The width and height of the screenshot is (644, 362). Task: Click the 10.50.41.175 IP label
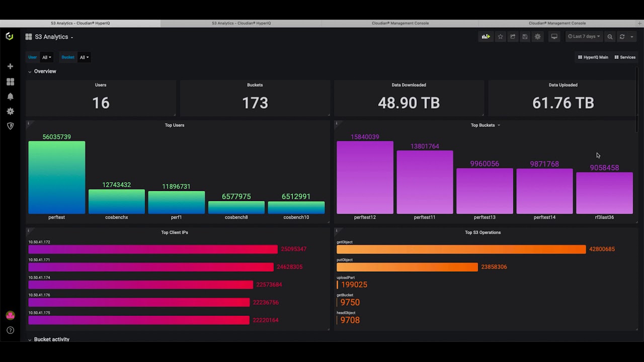(x=39, y=313)
